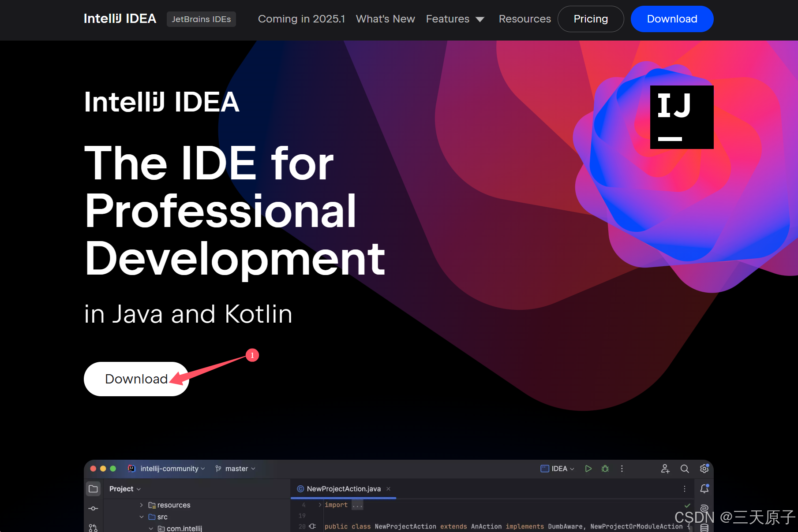Image resolution: width=798 pixels, height=532 pixels.
Task: Click the Code With Me add-user icon
Action: point(665,469)
